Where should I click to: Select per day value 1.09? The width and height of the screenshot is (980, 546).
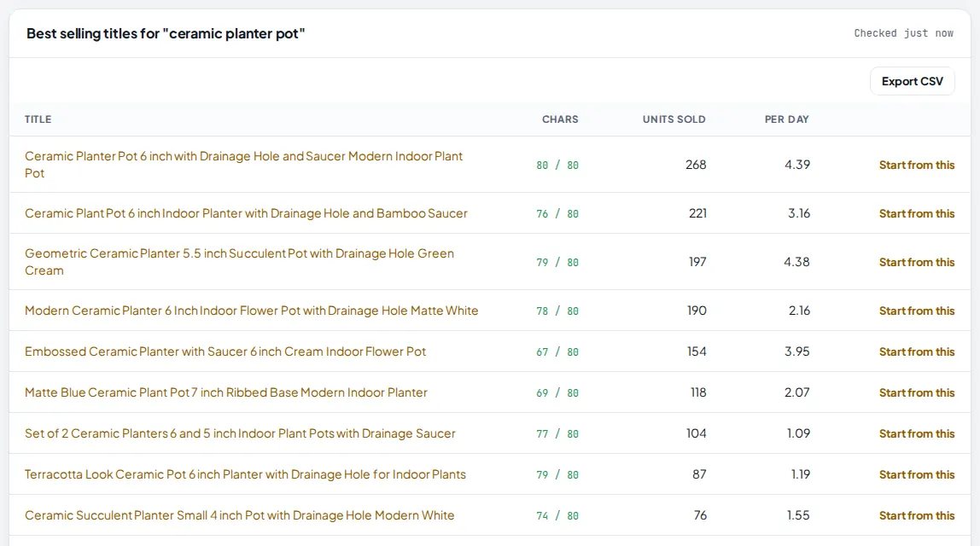(798, 433)
